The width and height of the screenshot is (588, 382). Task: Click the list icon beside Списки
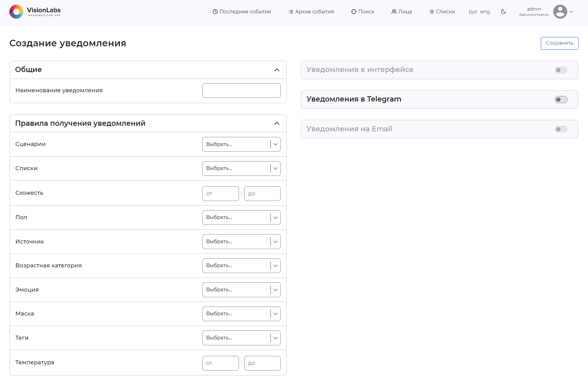[431, 11]
